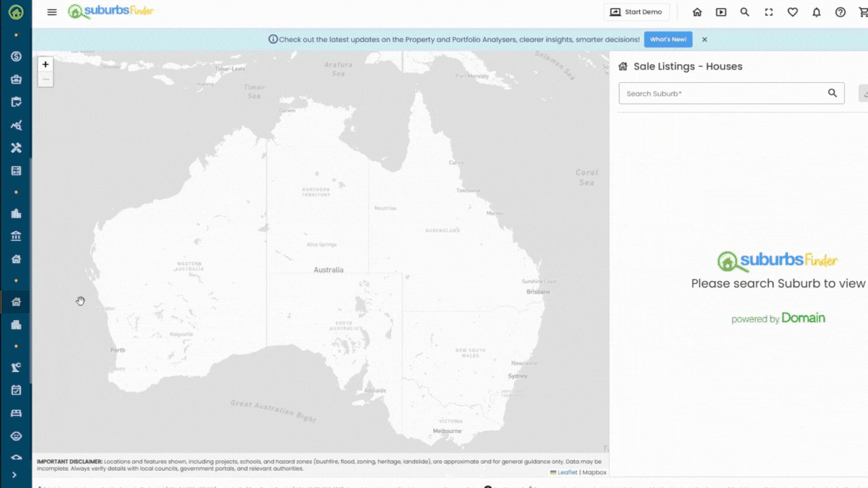Click the What's New! button
The height and width of the screenshot is (488, 868).
click(668, 39)
